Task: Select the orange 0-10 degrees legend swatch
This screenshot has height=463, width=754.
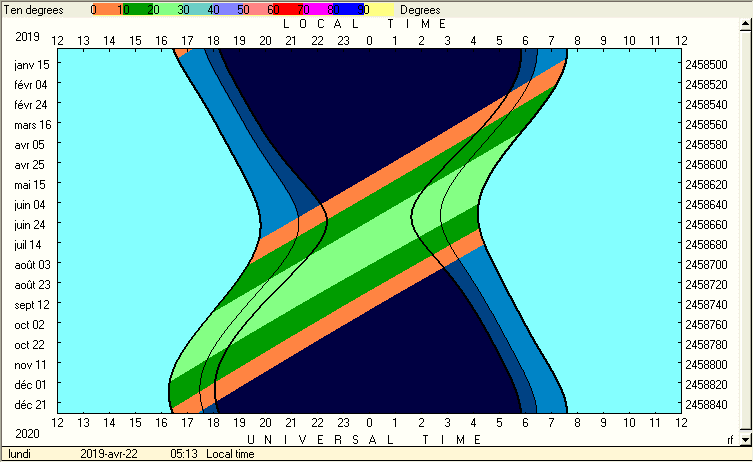Action: click(108, 10)
